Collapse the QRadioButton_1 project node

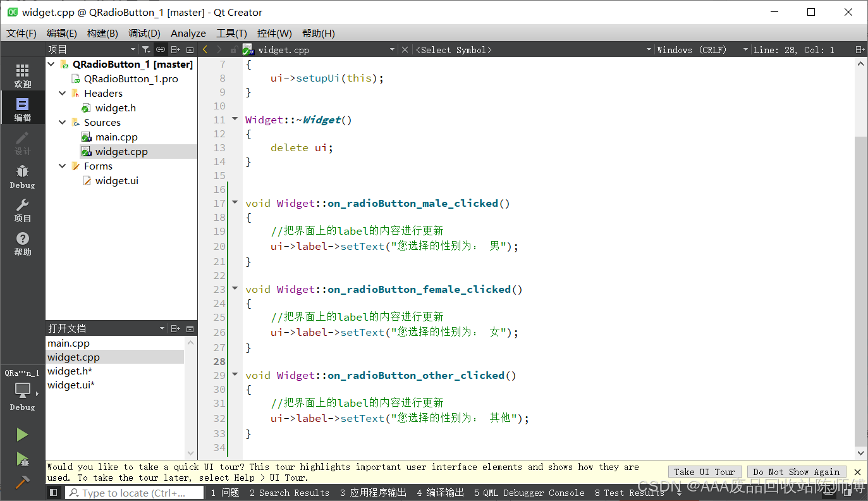point(51,64)
